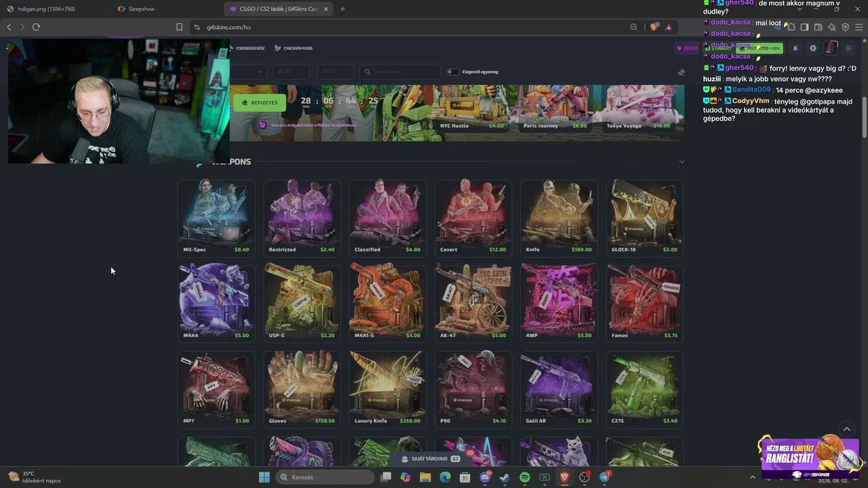Open the Saját tárgyaid inventory button
This screenshot has height=488, width=868.
431,459
